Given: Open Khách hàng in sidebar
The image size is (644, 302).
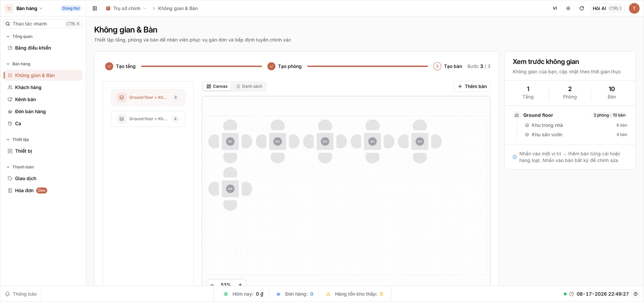Looking at the screenshot, I should [43, 87].
